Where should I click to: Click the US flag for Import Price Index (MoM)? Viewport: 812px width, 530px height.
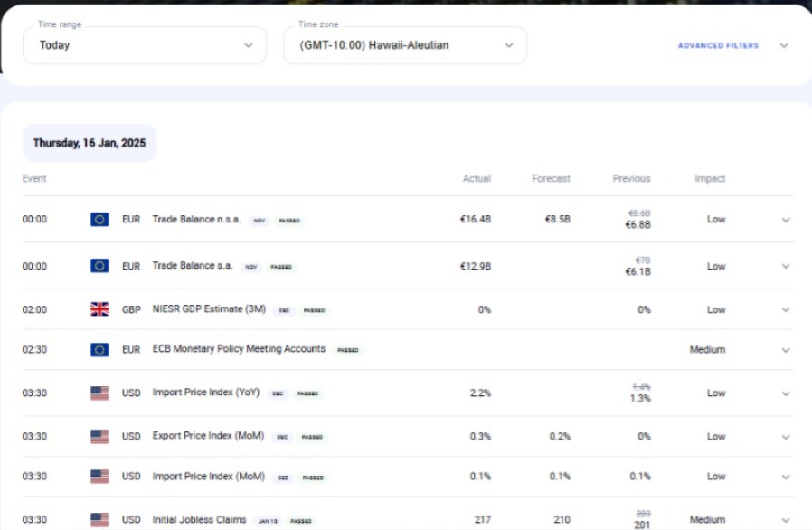coord(99,477)
